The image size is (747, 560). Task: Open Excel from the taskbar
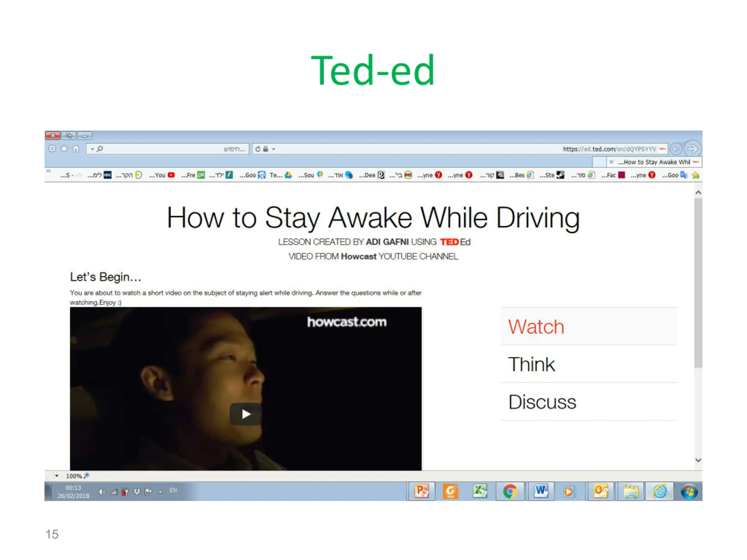[x=480, y=491]
